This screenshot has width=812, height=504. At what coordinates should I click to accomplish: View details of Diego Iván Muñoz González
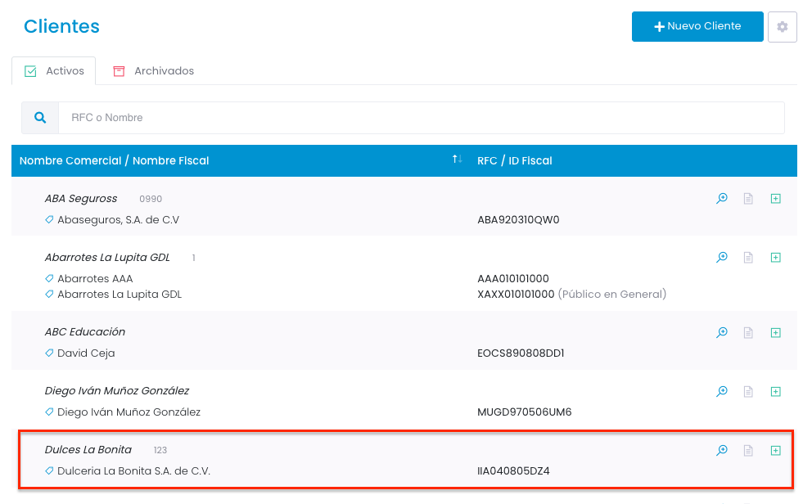pyautogui.click(x=722, y=391)
